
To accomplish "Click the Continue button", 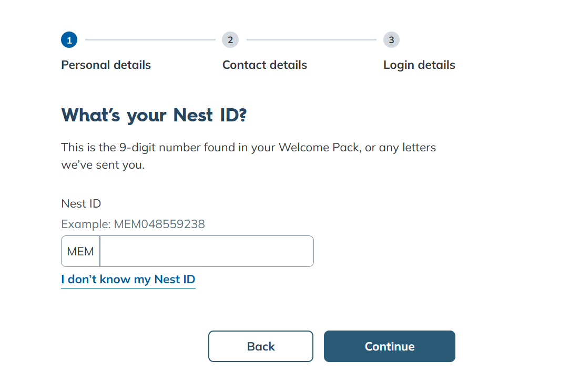I will point(390,346).
